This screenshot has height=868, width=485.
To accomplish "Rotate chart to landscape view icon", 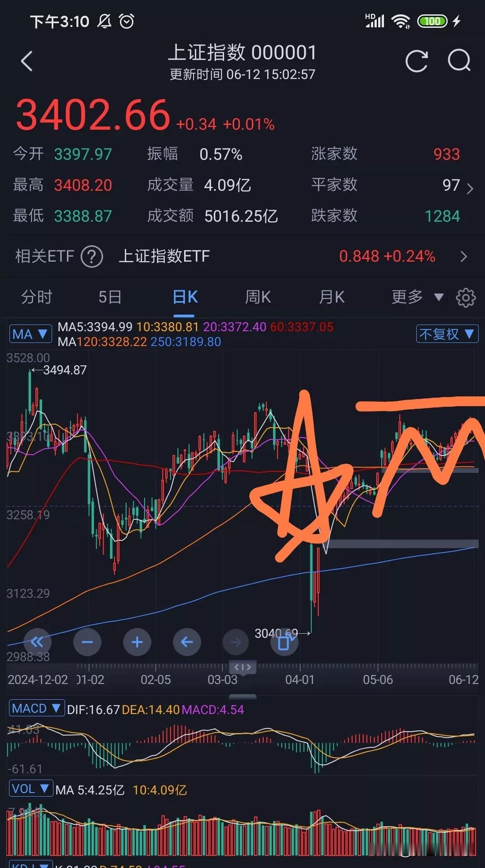I will click(x=285, y=642).
